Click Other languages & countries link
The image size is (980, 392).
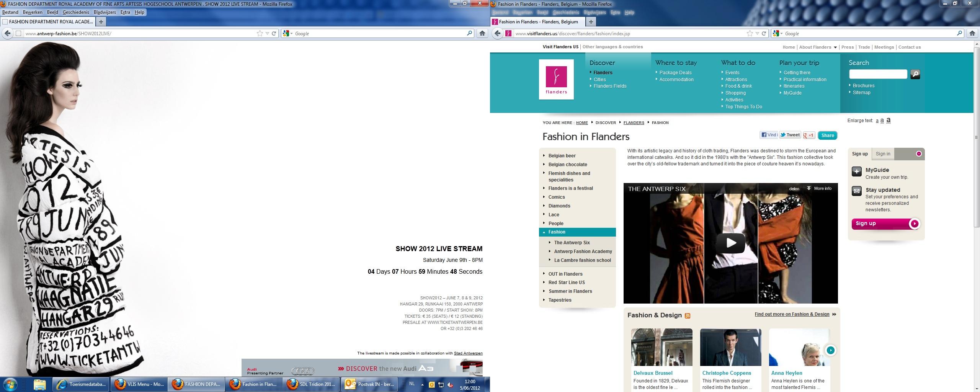612,47
